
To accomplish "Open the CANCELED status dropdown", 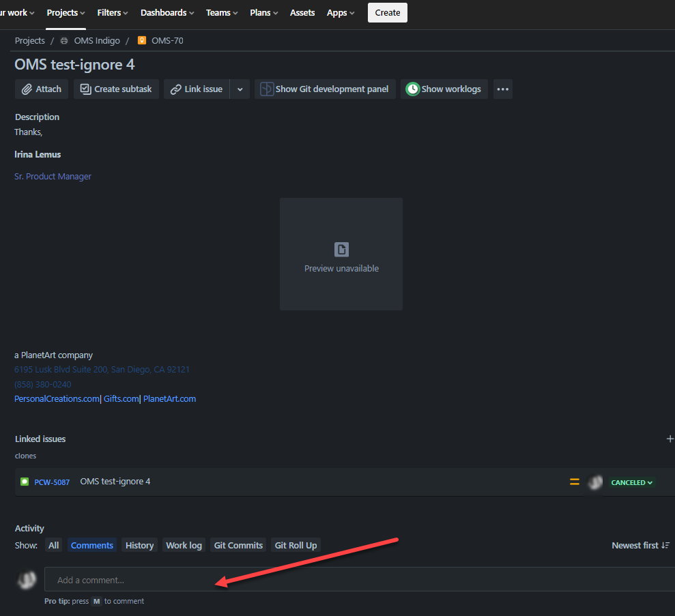I will [631, 483].
